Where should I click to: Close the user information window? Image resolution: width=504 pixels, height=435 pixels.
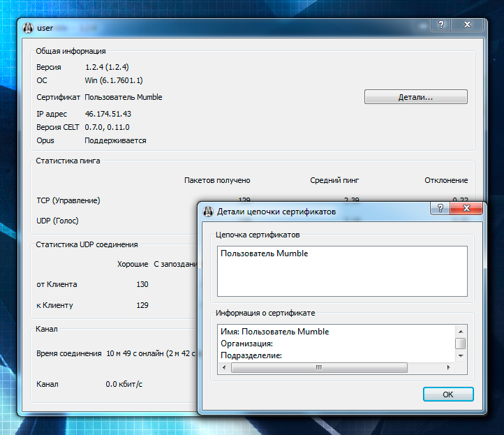[x=468, y=24]
